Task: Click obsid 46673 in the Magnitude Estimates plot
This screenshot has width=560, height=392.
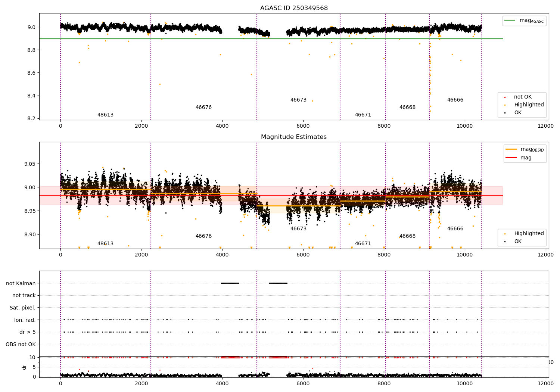Action: [x=298, y=229]
